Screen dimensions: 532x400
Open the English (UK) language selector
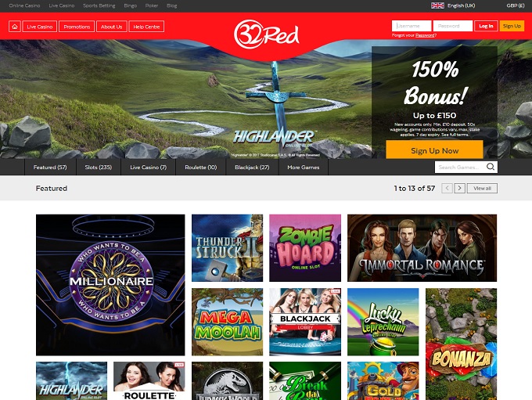[x=461, y=5]
